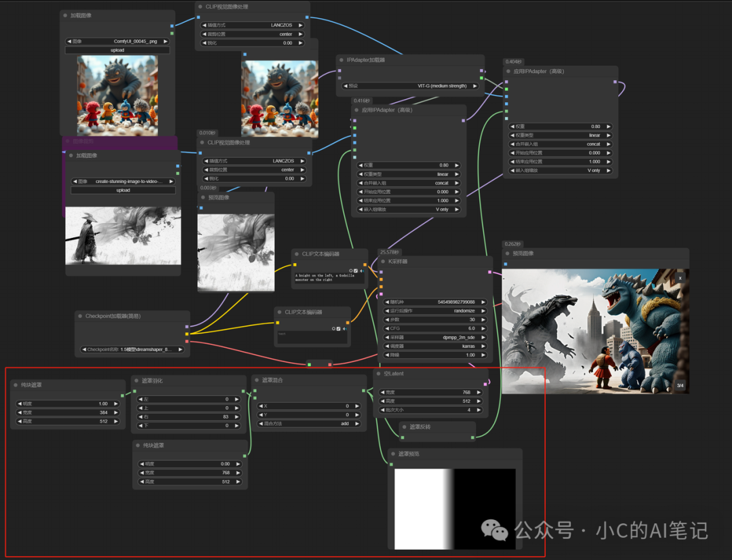Open 预设 VIT-G (medium strength) dropdown
The width and height of the screenshot is (732, 560).
pyautogui.click(x=410, y=86)
